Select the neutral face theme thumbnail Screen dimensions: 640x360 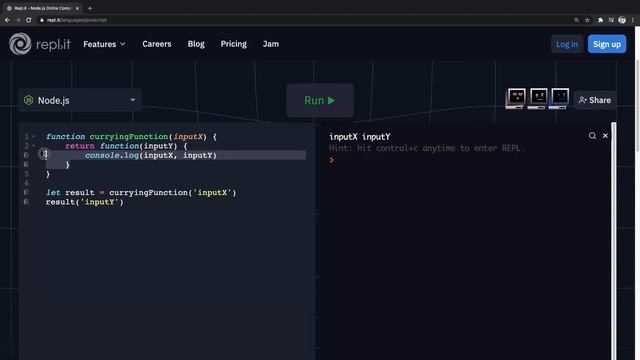tap(538, 98)
